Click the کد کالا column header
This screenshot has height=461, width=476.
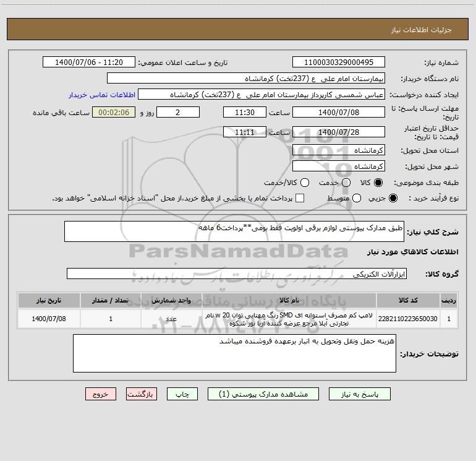408,300
